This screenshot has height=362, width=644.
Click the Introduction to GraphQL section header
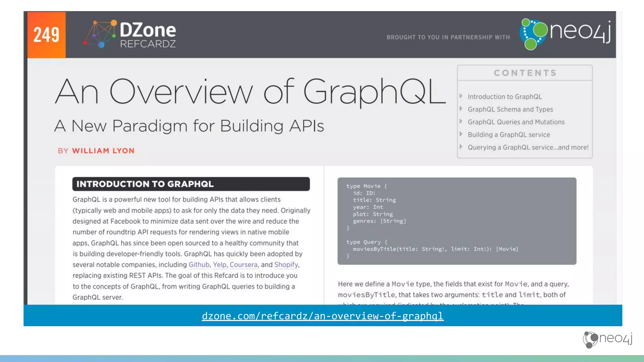click(191, 184)
